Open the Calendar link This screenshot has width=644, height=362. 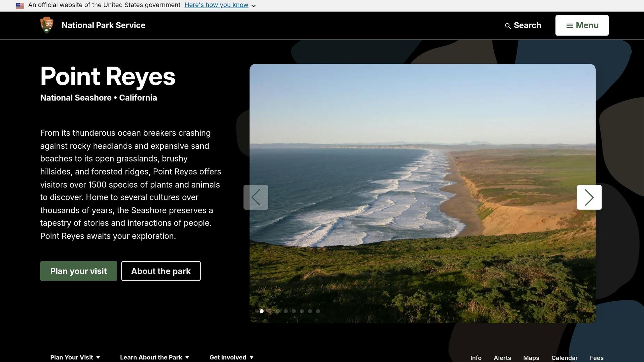(x=564, y=358)
